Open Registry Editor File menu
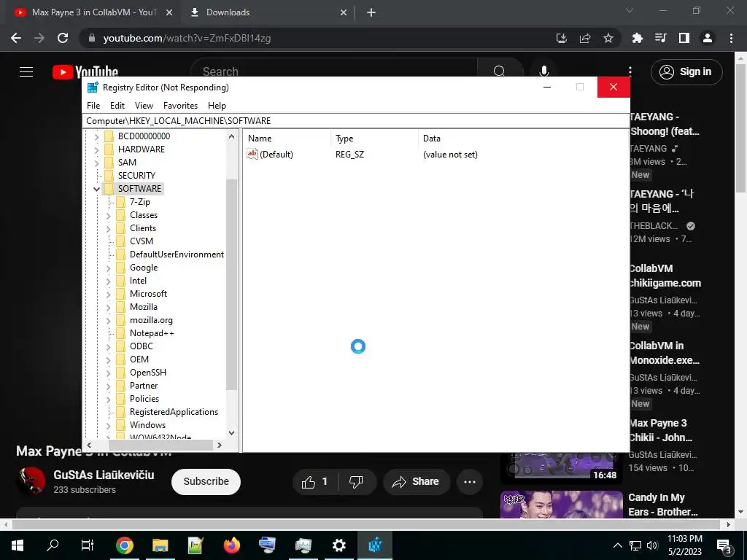Viewport: 747px width, 560px height. pos(93,106)
